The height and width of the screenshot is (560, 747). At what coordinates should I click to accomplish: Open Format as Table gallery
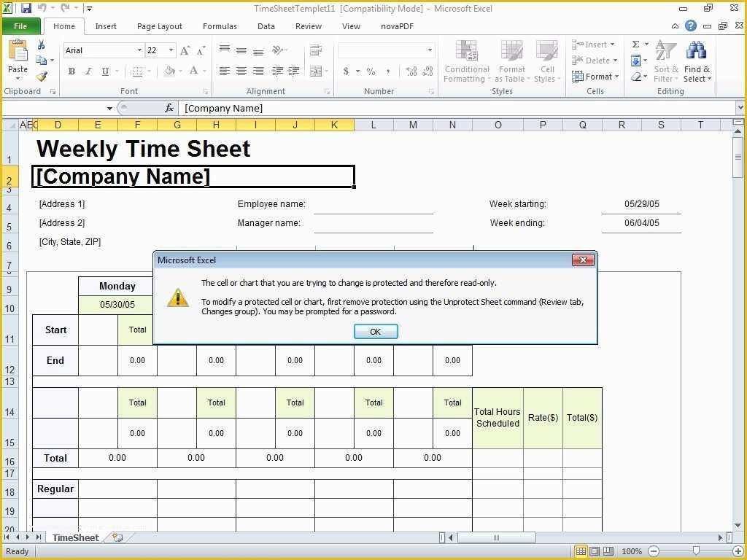click(x=512, y=61)
